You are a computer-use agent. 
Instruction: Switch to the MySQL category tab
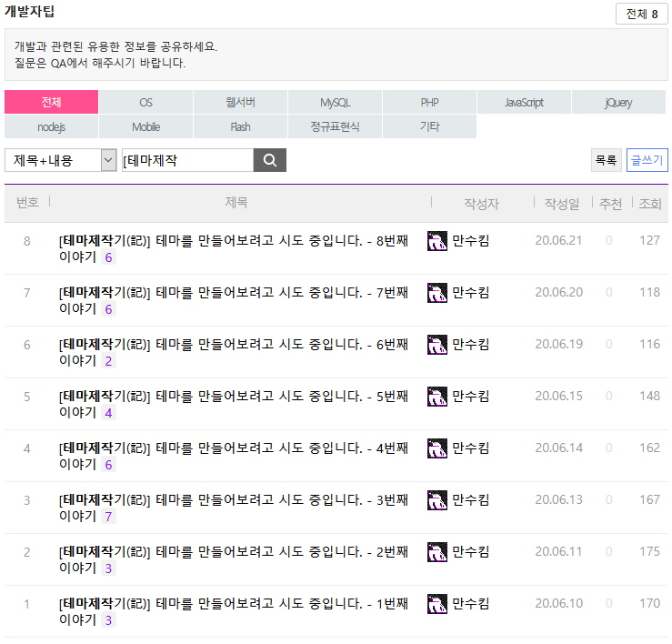(335, 102)
